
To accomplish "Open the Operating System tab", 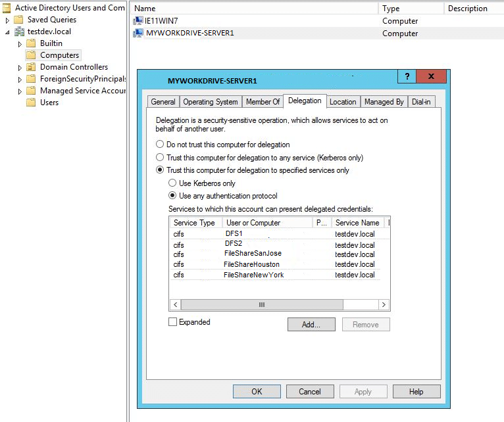I will [x=211, y=102].
